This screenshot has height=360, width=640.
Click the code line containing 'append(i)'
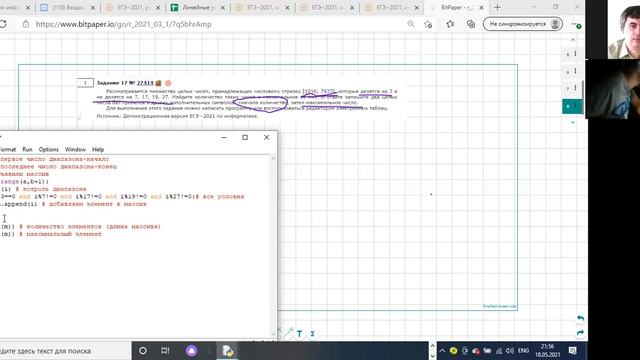73,204
